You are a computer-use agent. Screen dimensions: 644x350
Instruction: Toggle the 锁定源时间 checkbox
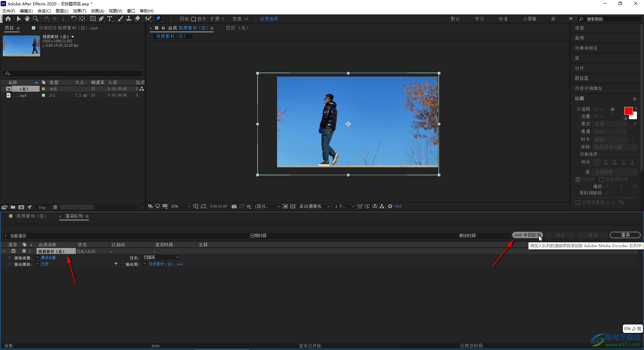tap(601, 179)
